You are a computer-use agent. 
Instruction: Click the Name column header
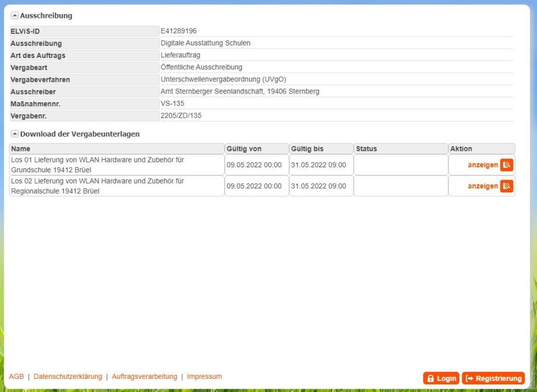pyautogui.click(x=21, y=149)
